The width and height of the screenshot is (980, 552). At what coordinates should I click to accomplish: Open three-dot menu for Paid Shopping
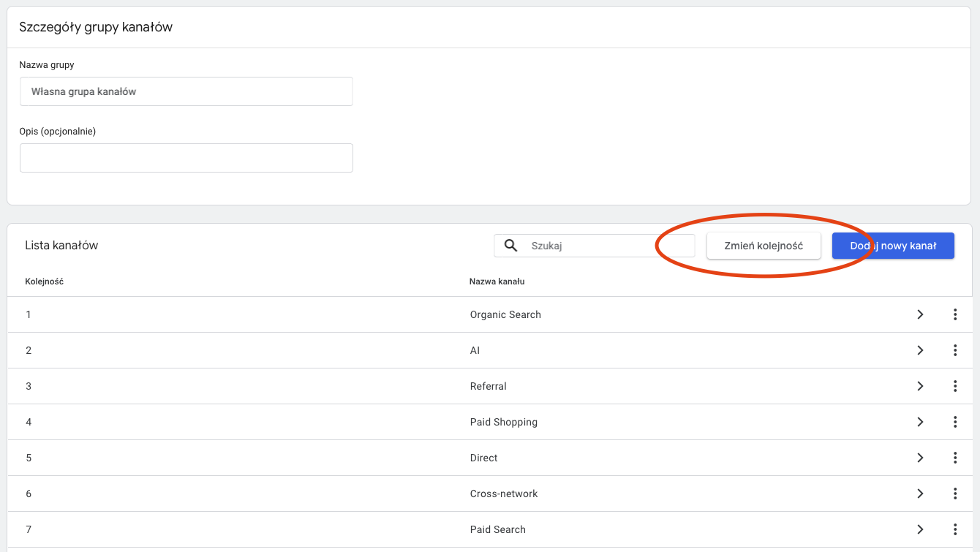[955, 422]
